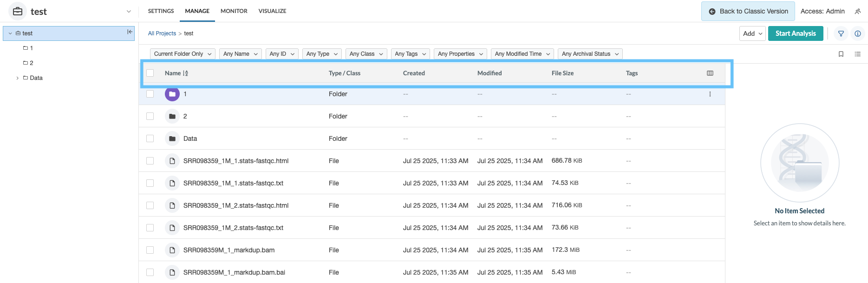
Task: Open SRR098359_1M_1.stats-fastqc.html file row
Action: pos(235,161)
